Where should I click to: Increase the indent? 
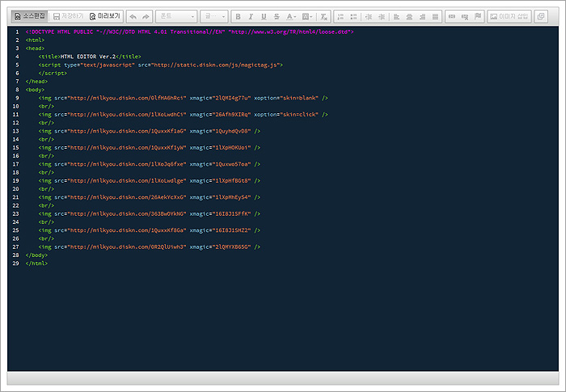point(382,17)
